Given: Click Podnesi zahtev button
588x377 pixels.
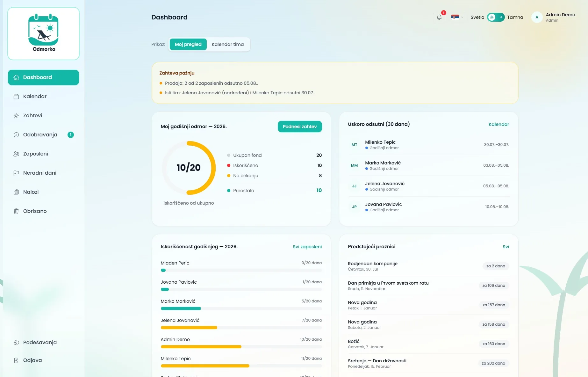Looking at the screenshot, I should pyautogui.click(x=300, y=127).
